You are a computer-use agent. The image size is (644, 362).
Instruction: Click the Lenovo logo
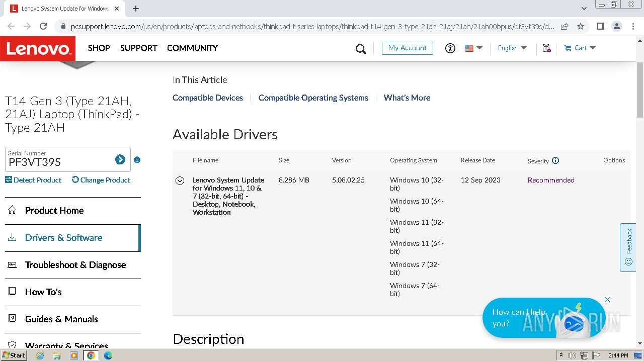pyautogui.click(x=38, y=49)
